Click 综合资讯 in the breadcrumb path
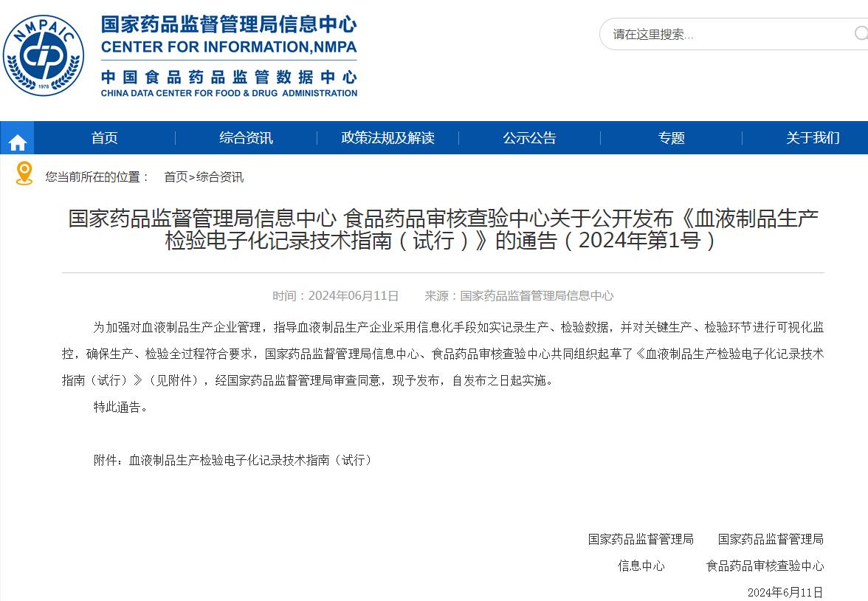The image size is (868, 601). pos(220,177)
